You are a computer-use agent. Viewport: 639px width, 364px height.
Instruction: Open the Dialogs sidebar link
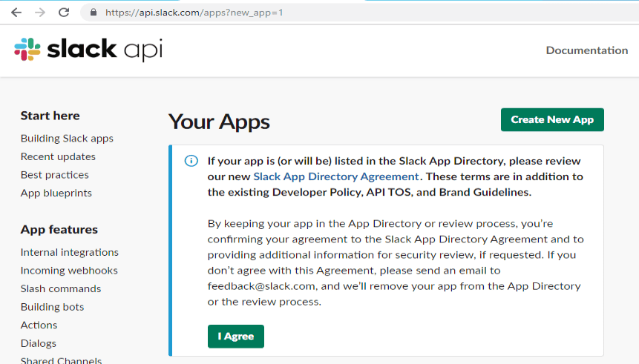[39, 343]
